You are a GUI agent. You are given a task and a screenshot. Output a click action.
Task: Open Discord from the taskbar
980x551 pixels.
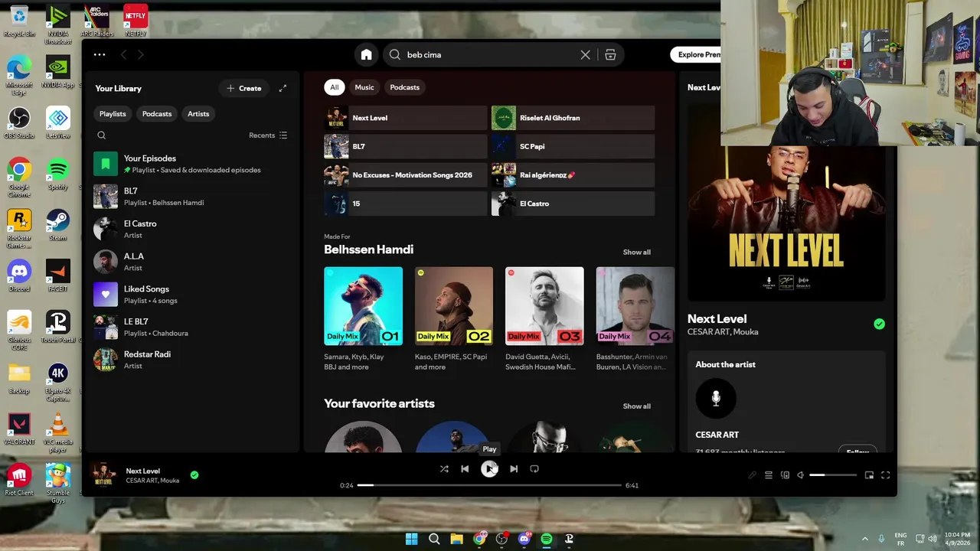coord(524,539)
